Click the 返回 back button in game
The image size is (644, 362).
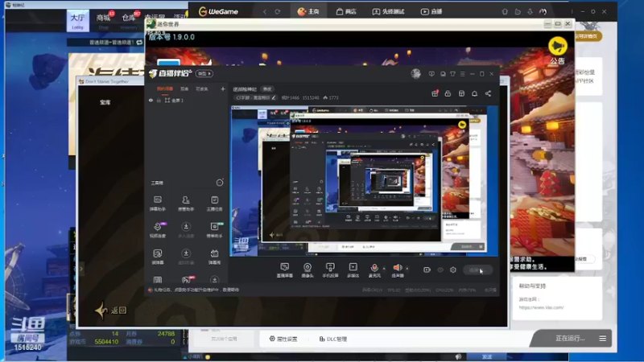point(111,311)
